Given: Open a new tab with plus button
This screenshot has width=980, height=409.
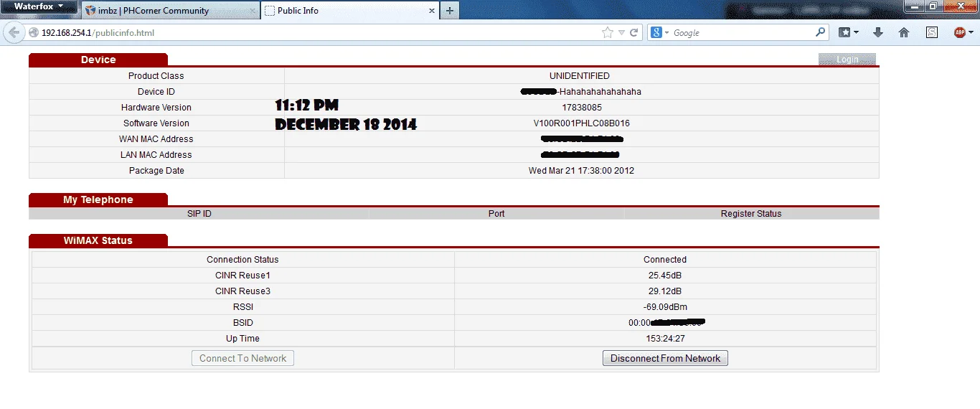Looking at the screenshot, I should (x=450, y=11).
